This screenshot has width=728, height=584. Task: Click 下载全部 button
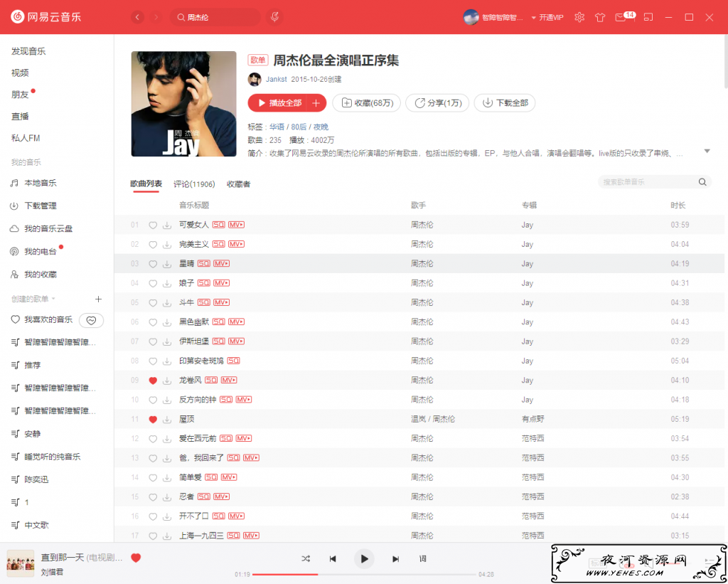coord(505,103)
